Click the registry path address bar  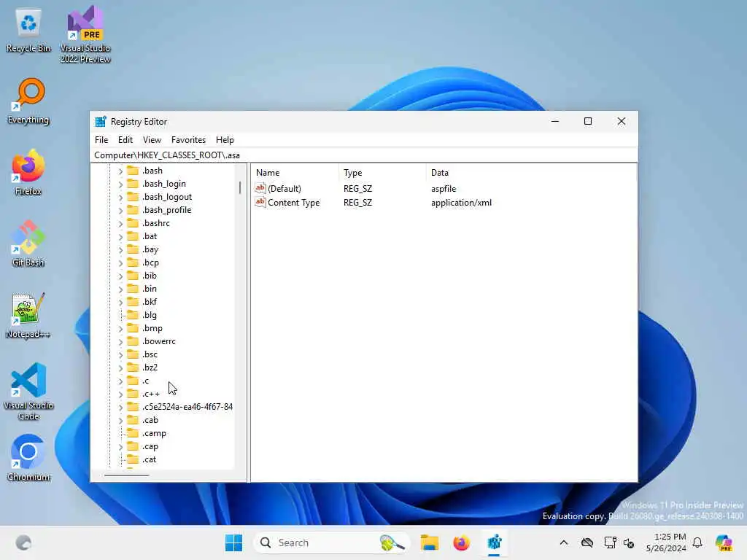pyautogui.click(x=363, y=155)
